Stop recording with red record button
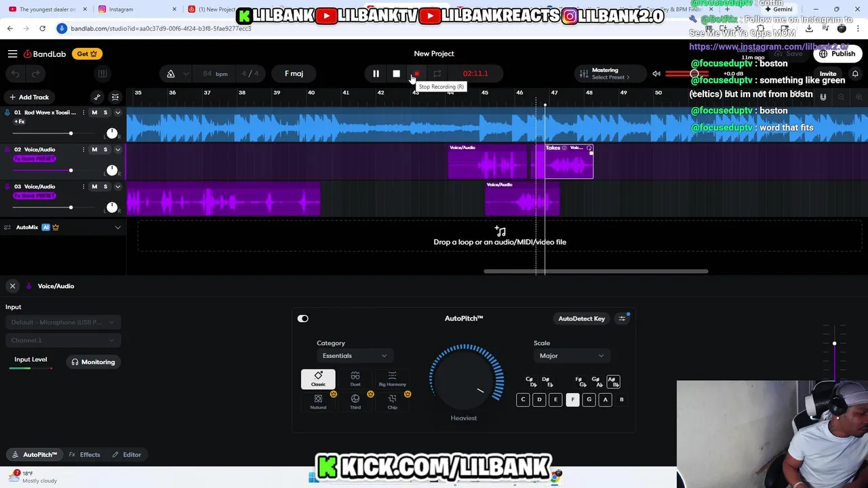Image resolution: width=868 pixels, height=488 pixels. pyautogui.click(x=416, y=73)
